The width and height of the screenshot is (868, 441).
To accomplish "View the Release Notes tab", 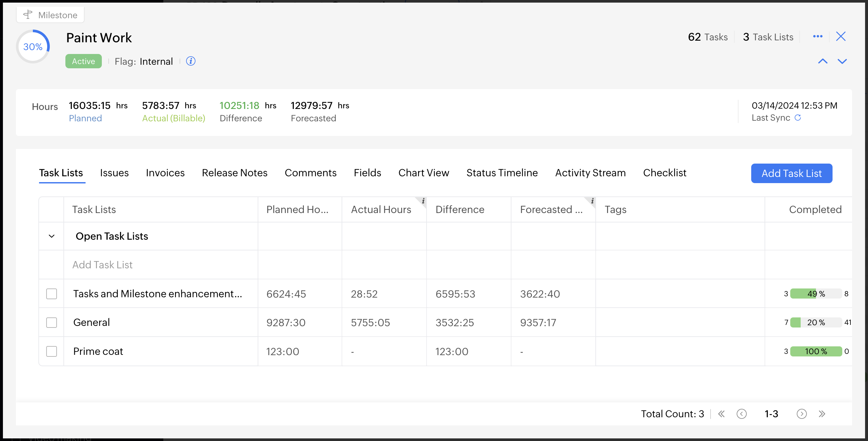I will pos(235,173).
